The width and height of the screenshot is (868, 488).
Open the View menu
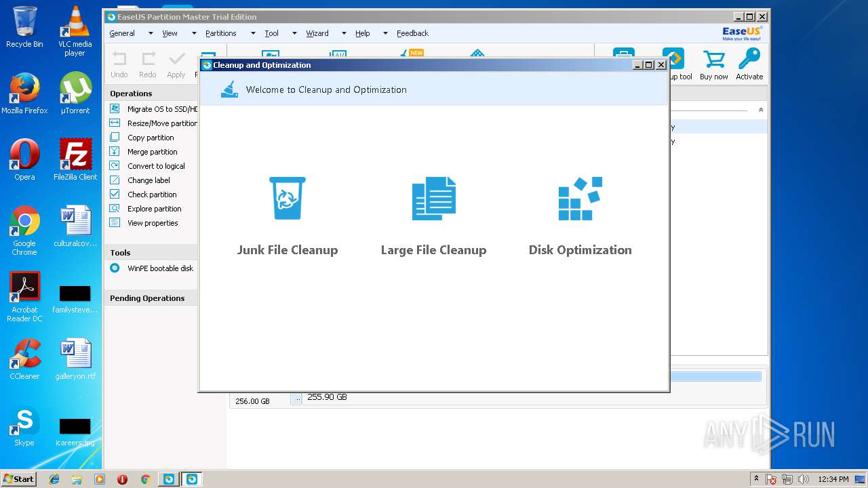(170, 33)
